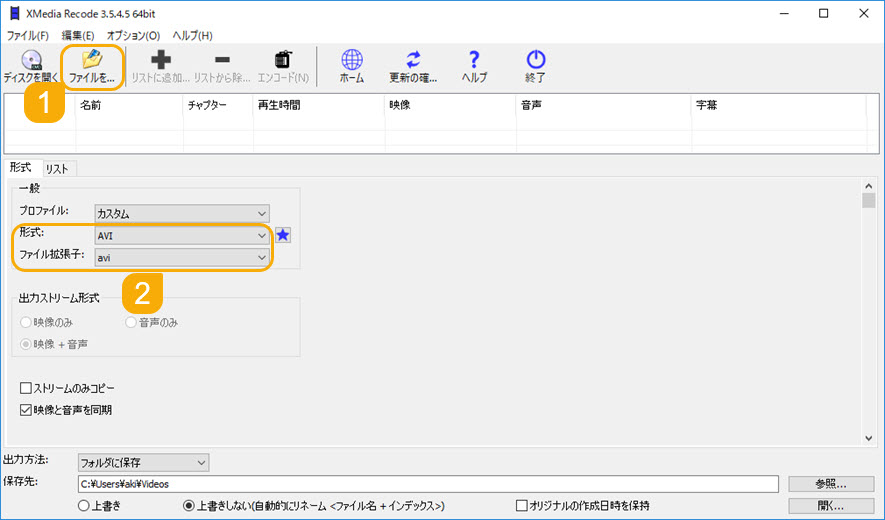Open the Home (ホーム) globe icon
885x520 pixels.
(x=352, y=59)
